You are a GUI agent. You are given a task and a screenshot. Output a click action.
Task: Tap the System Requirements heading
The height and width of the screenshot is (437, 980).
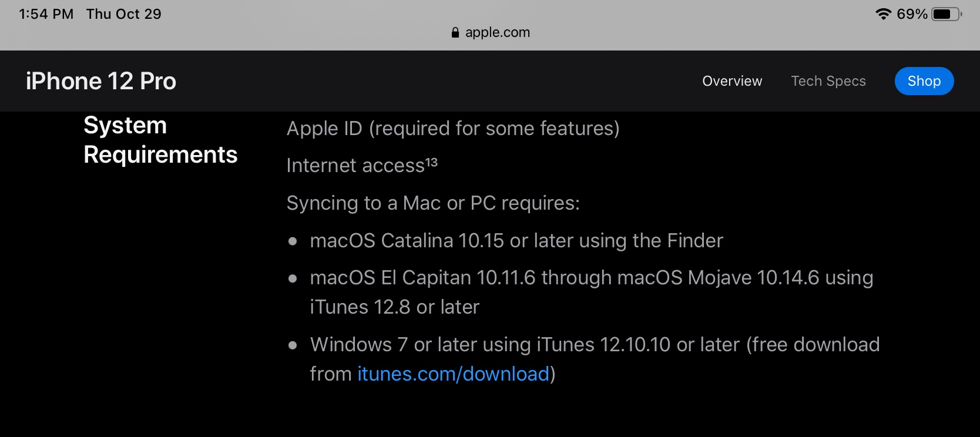160,140
